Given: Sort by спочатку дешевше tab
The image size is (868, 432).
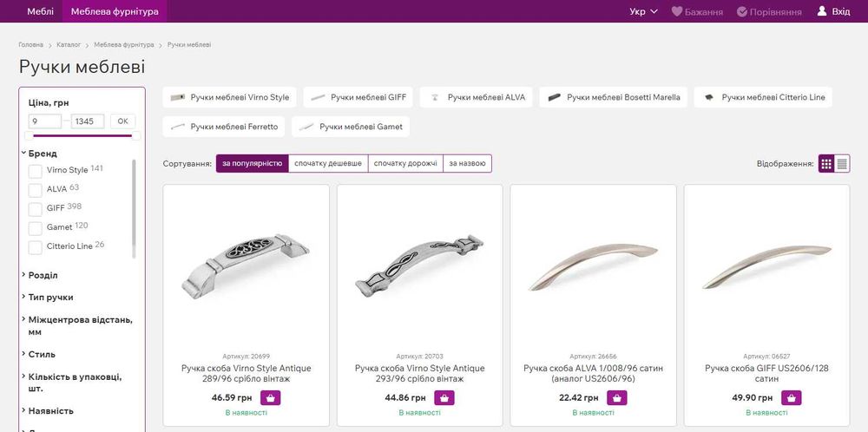Looking at the screenshot, I should (x=328, y=163).
